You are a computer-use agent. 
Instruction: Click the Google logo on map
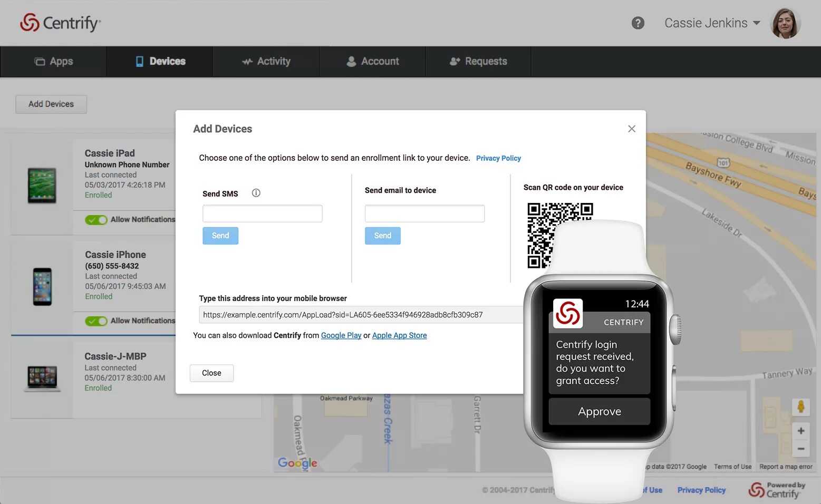point(297,463)
